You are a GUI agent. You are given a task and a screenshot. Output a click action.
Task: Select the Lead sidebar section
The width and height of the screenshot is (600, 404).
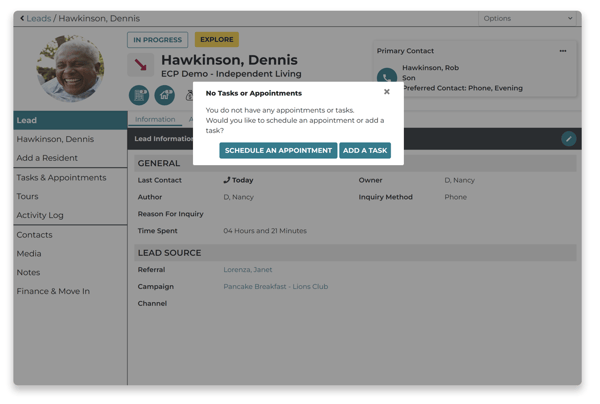coord(70,120)
